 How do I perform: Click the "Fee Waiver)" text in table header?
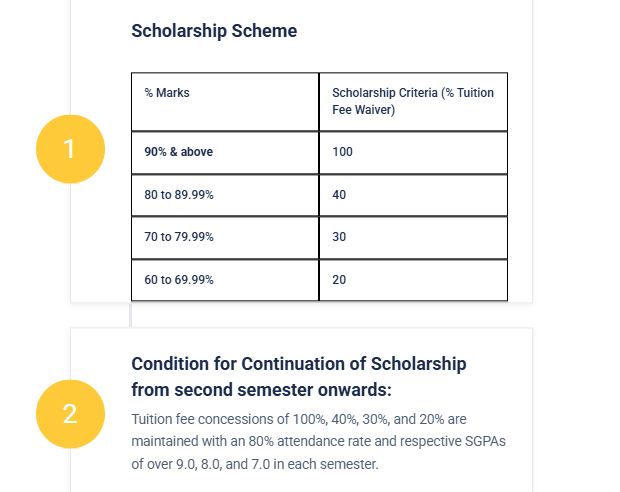click(364, 110)
